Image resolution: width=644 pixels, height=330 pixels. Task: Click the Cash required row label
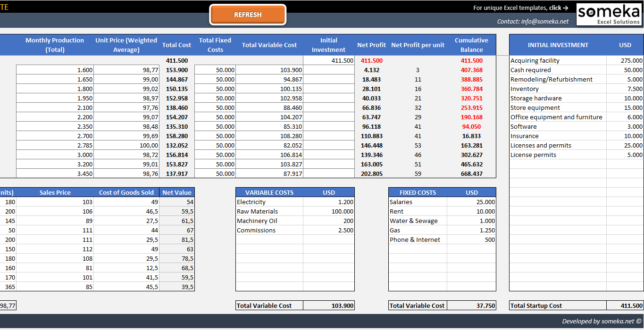tap(530, 70)
